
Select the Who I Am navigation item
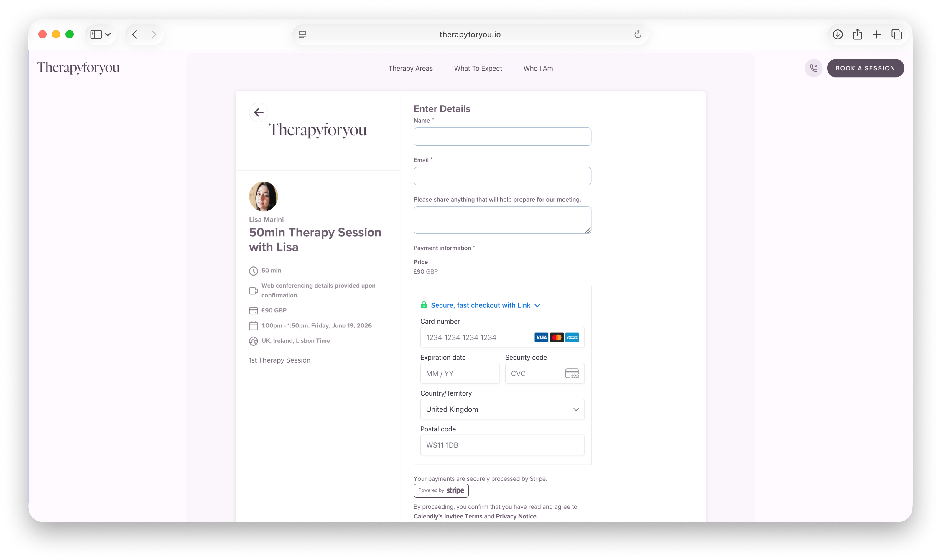tap(537, 68)
